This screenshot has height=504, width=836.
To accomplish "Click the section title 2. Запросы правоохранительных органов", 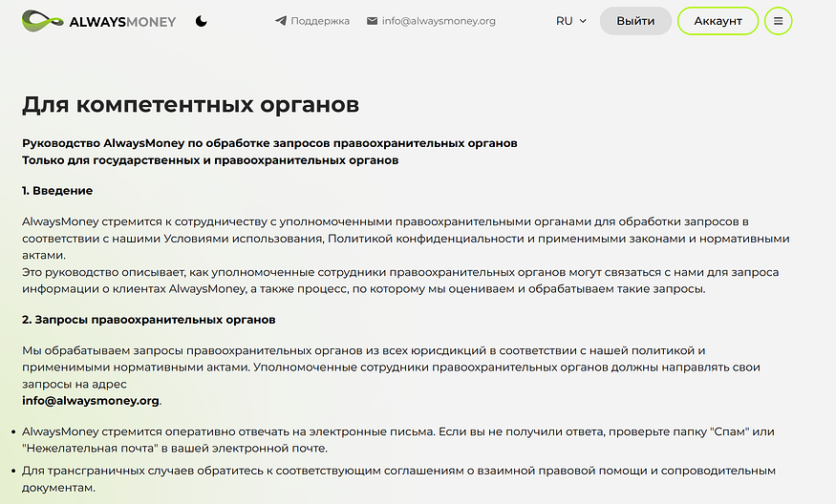I will [x=149, y=320].
